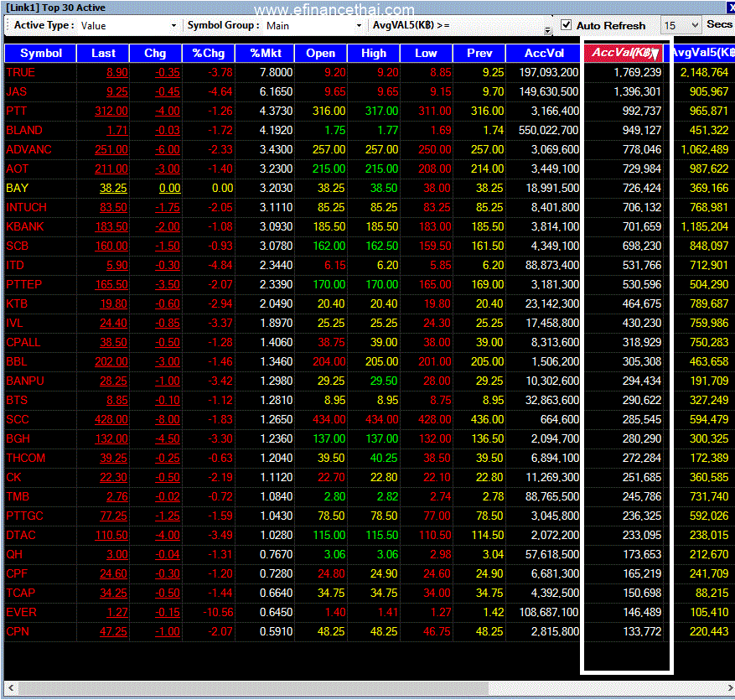Select the BLAND symbol
The height and width of the screenshot is (700, 735).
24,130
